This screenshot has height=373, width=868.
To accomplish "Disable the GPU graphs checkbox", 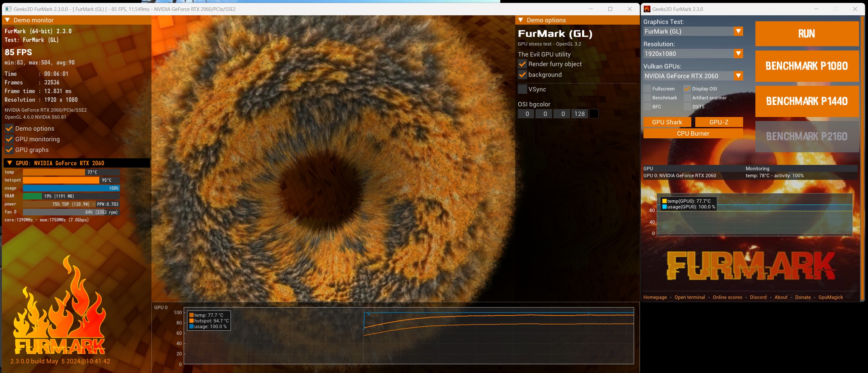I will pyautogui.click(x=9, y=150).
